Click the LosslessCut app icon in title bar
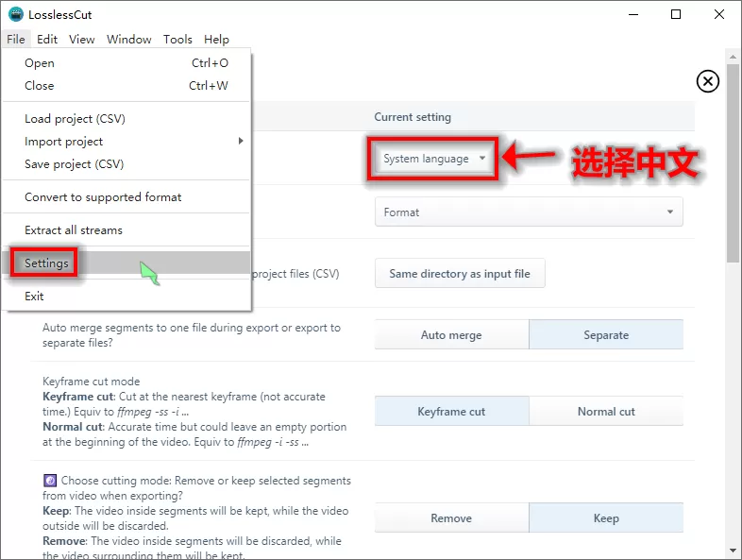Image resolution: width=742 pixels, height=560 pixels. [x=15, y=15]
